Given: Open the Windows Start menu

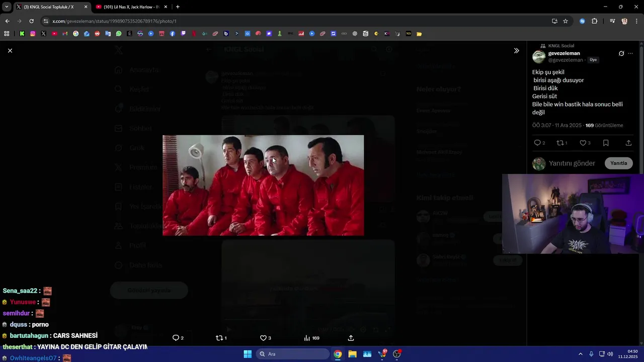Looking at the screenshot, I should click(248, 354).
